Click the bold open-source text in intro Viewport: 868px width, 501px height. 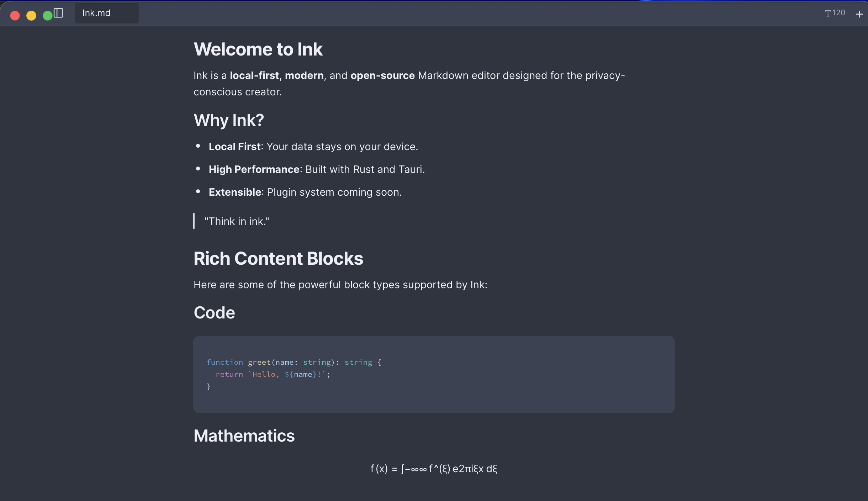pyautogui.click(x=382, y=75)
